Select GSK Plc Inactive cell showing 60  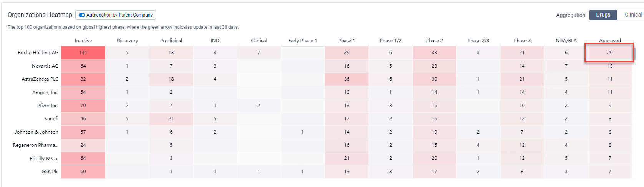click(x=83, y=172)
